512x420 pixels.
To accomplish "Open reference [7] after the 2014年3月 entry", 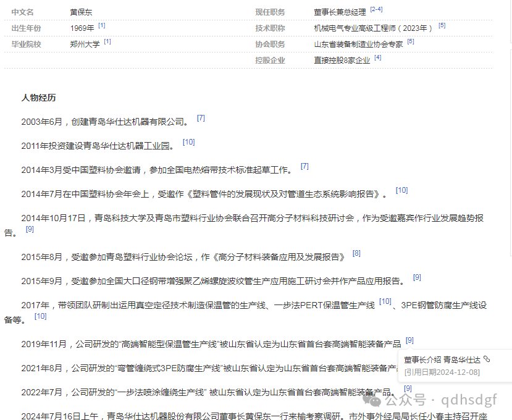I will coord(304,166).
